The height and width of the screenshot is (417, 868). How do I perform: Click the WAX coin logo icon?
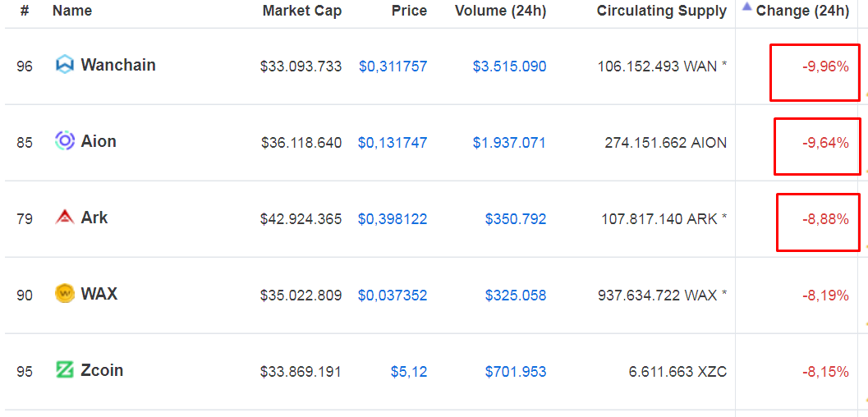65,293
